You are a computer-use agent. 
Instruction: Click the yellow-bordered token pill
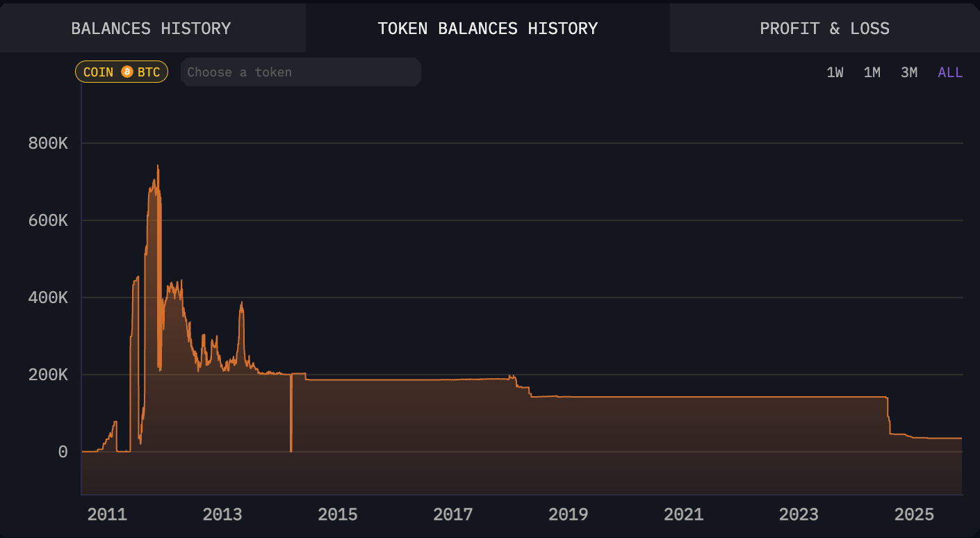122,72
